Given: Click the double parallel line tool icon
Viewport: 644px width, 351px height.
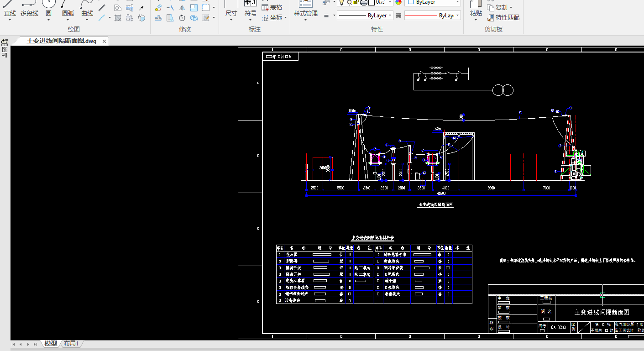Looking at the screenshot, I should pos(102,8).
